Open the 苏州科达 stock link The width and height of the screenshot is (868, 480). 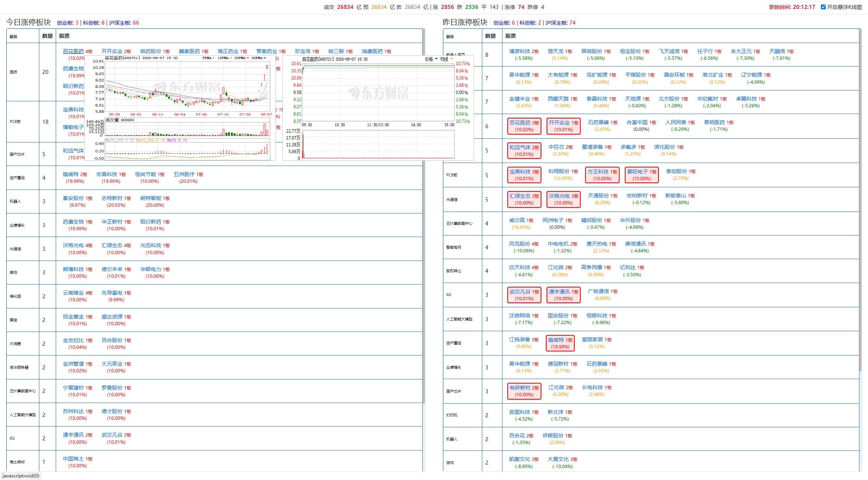coord(73,411)
